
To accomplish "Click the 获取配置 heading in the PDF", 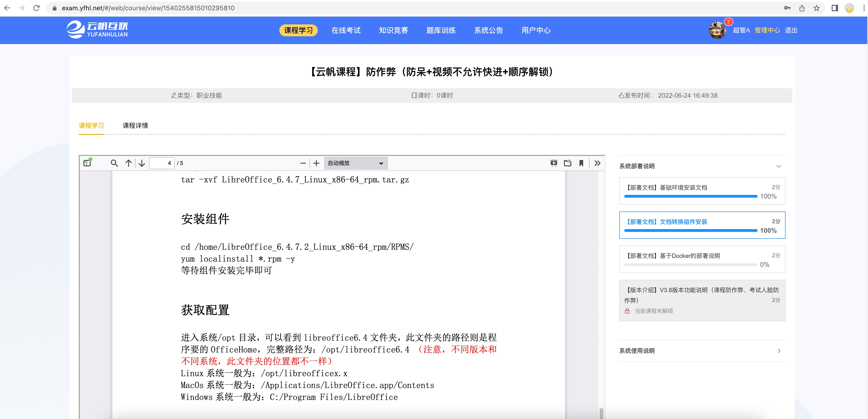I will (x=205, y=310).
